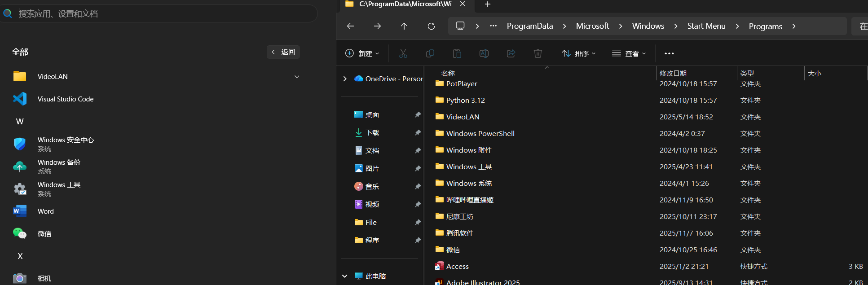Open 微信 app icon in the app list

click(x=20, y=233)
